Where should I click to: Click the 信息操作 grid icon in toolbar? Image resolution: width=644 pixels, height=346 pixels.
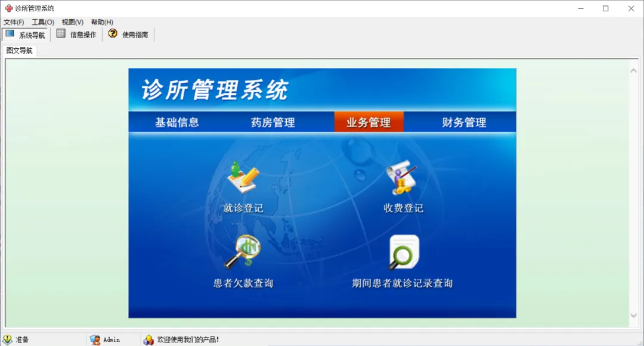(61, 33)
